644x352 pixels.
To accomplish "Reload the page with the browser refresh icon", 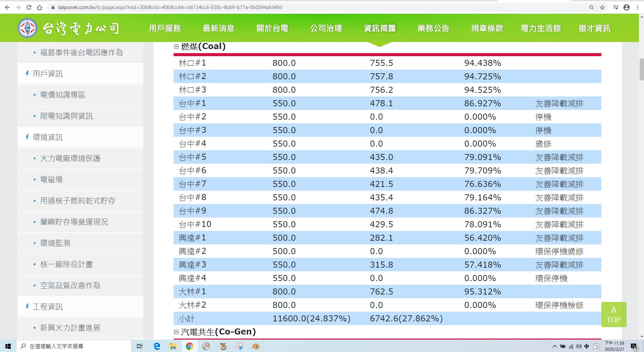I will tap(29, 7).
